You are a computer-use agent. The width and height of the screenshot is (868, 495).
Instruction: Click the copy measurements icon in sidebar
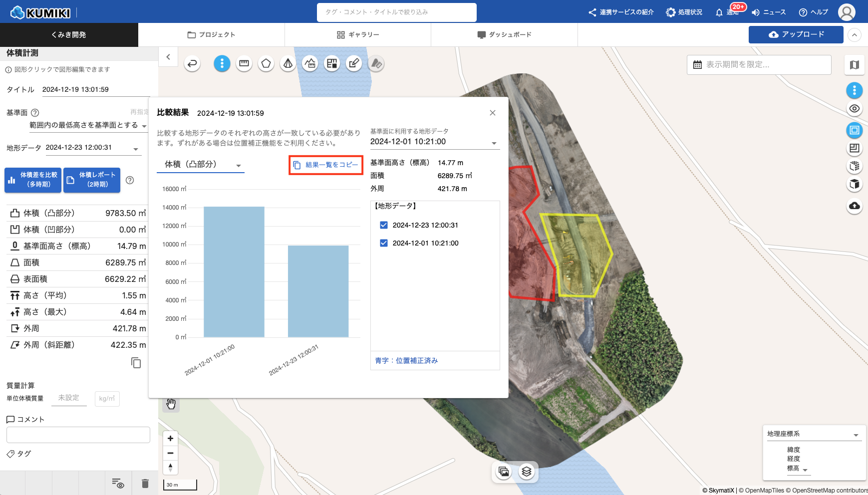tap(136, 363)
